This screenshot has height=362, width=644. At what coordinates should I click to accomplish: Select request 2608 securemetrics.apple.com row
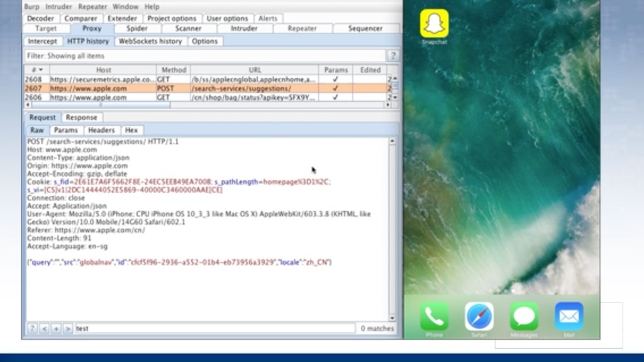click(x=189, y=80)
